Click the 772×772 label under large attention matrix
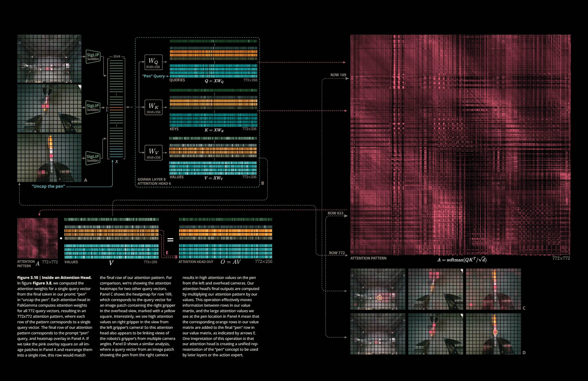 [561, 258]
